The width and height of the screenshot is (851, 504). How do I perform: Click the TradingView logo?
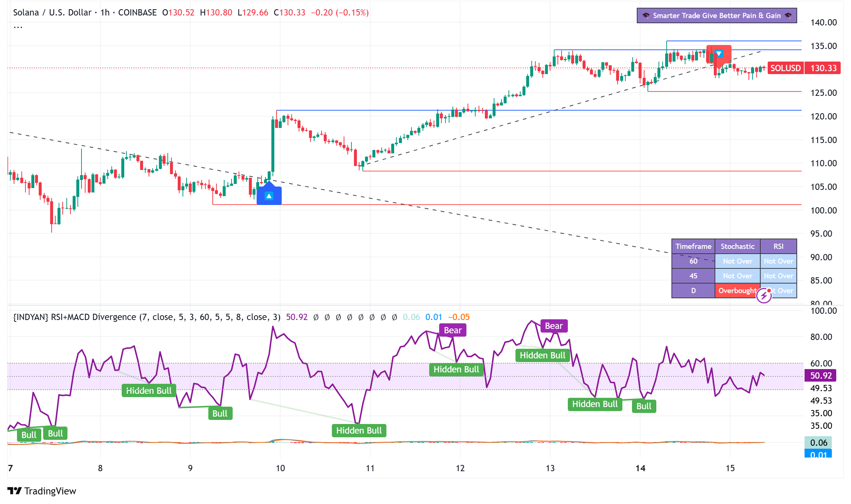(42, 491)
